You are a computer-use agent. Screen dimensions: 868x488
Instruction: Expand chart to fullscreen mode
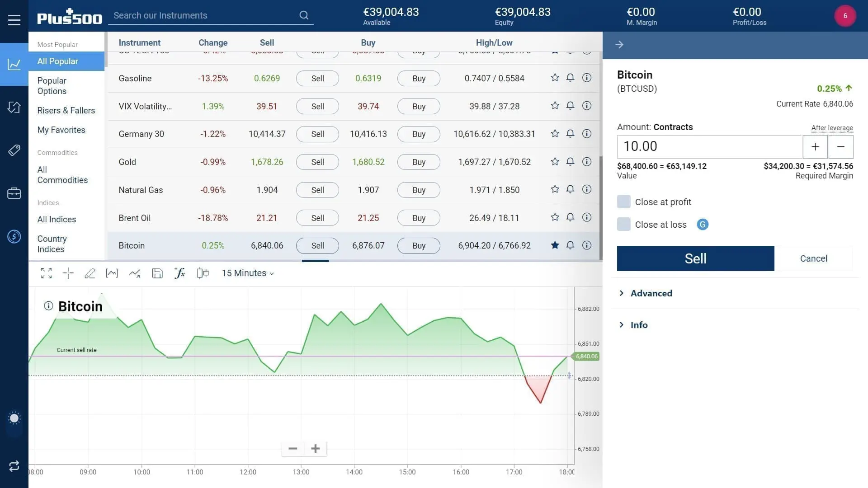tap(46, 273)
